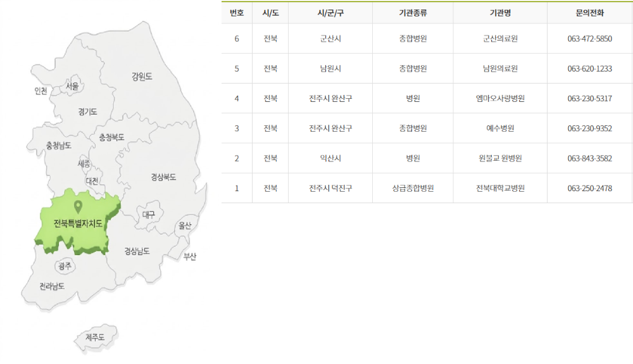Image resolution: width=633 pixels, height=364 pixels.
Task: Click 전주시 완산구 in the 예수병원 row
Action: pyautogui.click(x=330, y=129)
